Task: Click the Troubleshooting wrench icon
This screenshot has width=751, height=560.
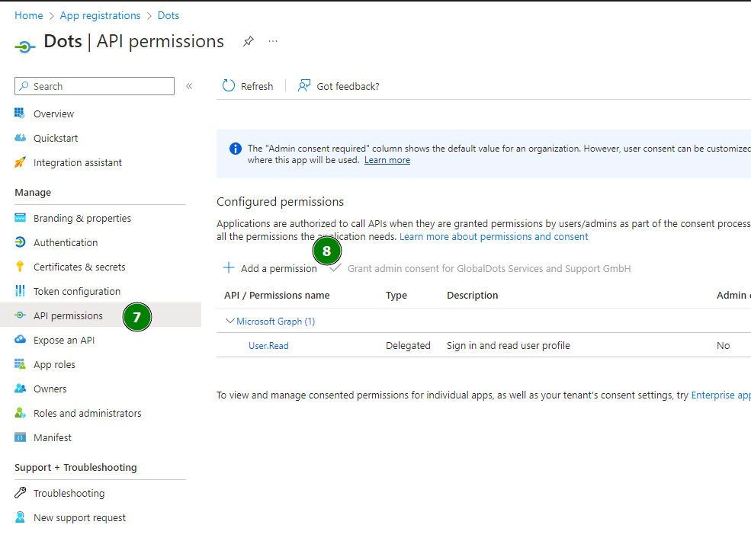Action: pos(20,493)
